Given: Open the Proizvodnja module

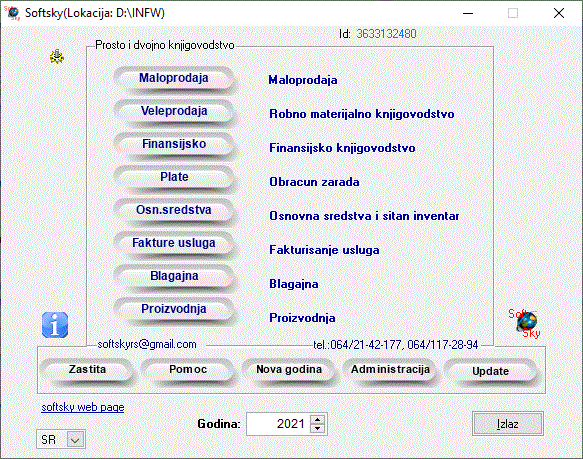Looking at the screenshot, I should click(x=174, y=309).
